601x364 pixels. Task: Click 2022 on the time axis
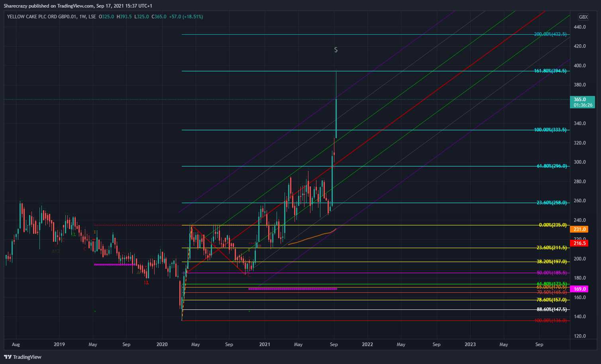[367, 344]
